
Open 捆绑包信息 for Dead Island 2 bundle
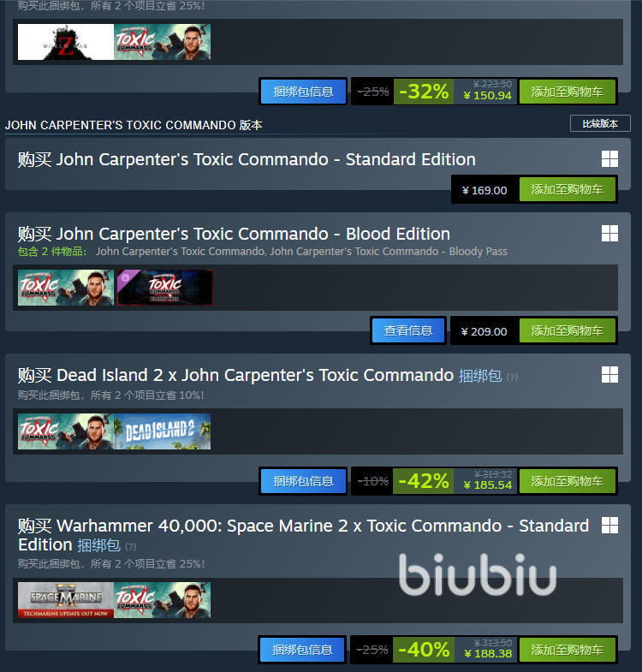click(303, 481)
